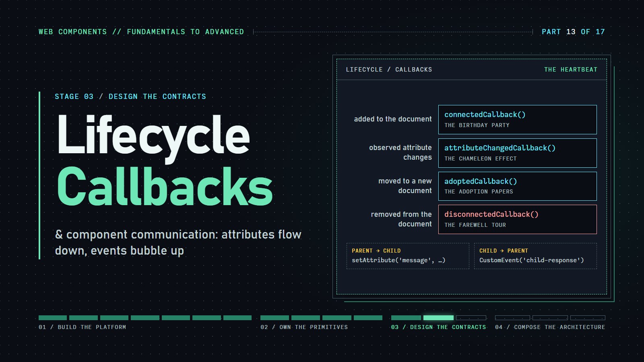Click the bright current progress segment

pyautogui.click(x=438, y=318)
